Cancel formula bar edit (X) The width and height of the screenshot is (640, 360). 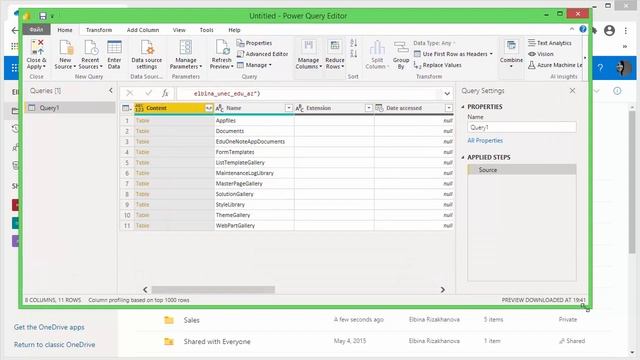coord(129,93)
